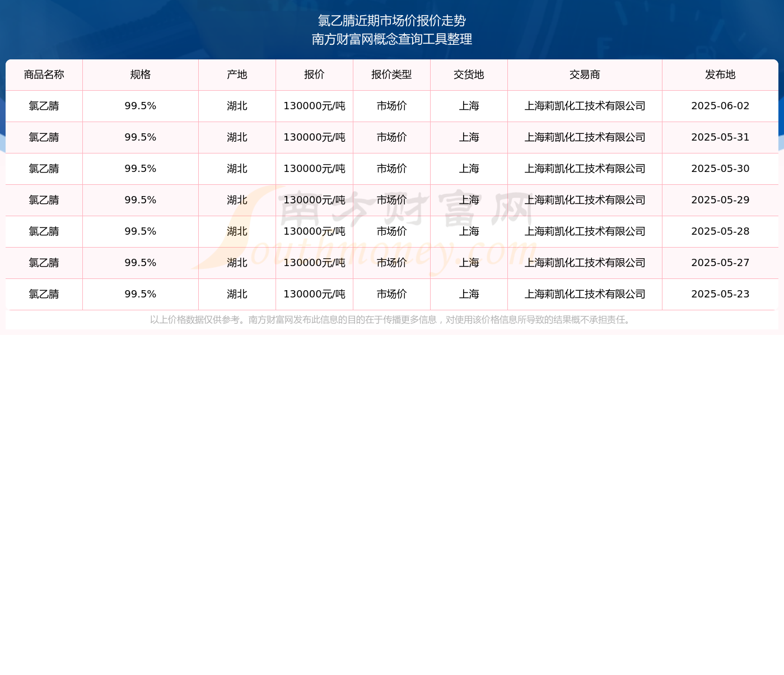Click 市场价 in the 2025-06-02 row
Image resolution: width=784 pixels, height=675 pixels.
(391, 106)
